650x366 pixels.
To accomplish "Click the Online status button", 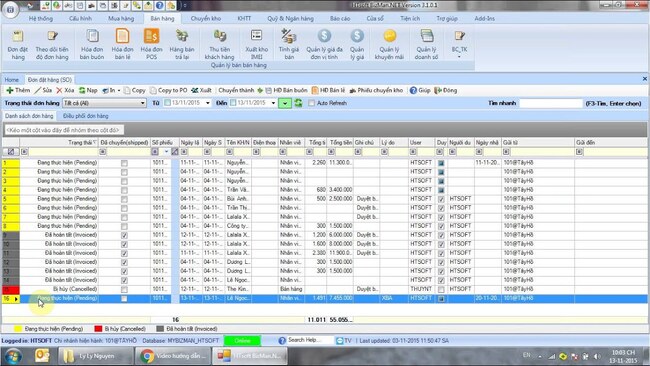I will click(x=243, y=341).
